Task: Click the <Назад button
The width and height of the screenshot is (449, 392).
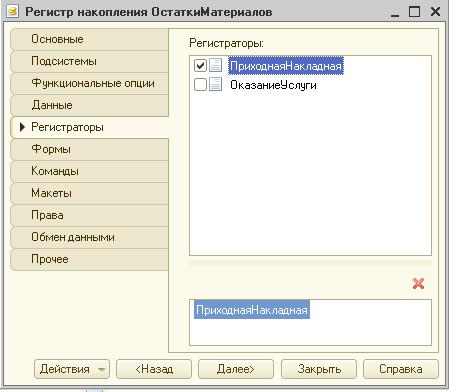Action: click(154, 369)
